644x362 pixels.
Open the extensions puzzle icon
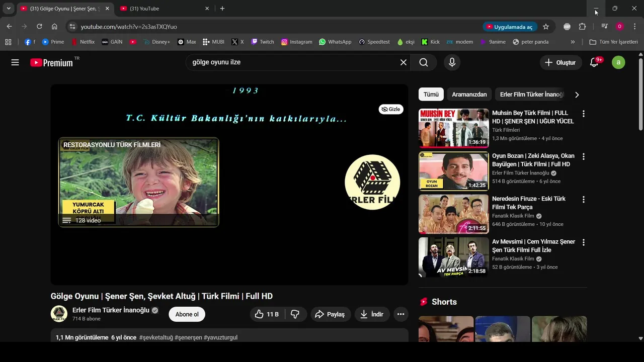(582, 27)
